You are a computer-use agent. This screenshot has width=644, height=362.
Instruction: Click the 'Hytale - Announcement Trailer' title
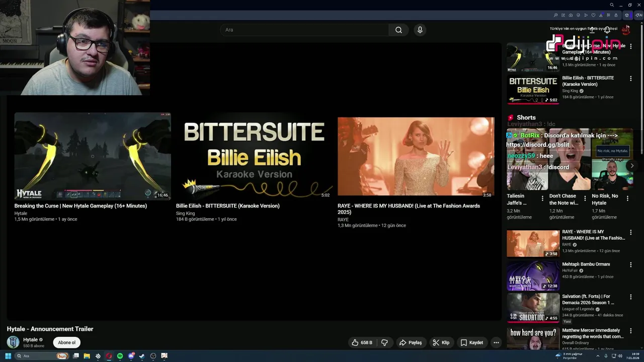(x=50, y=329)
